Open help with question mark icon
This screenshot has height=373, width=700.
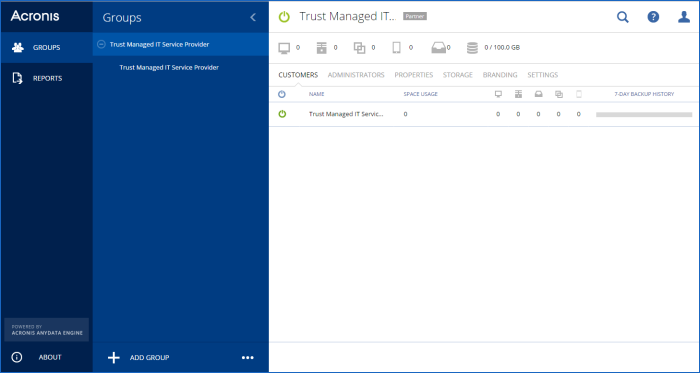pos(653,17)
